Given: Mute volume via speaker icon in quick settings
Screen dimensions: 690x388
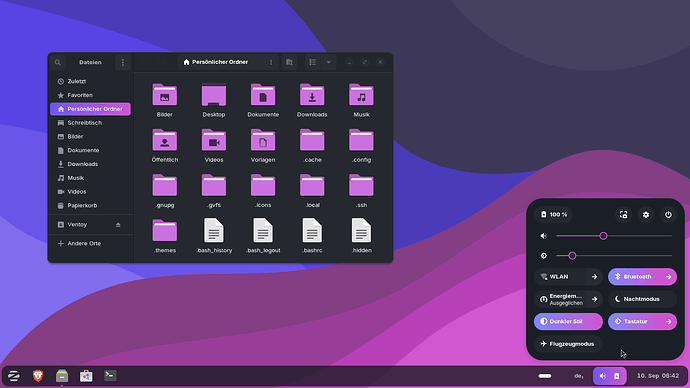Looking at the screenshot, I should [544, 236].
